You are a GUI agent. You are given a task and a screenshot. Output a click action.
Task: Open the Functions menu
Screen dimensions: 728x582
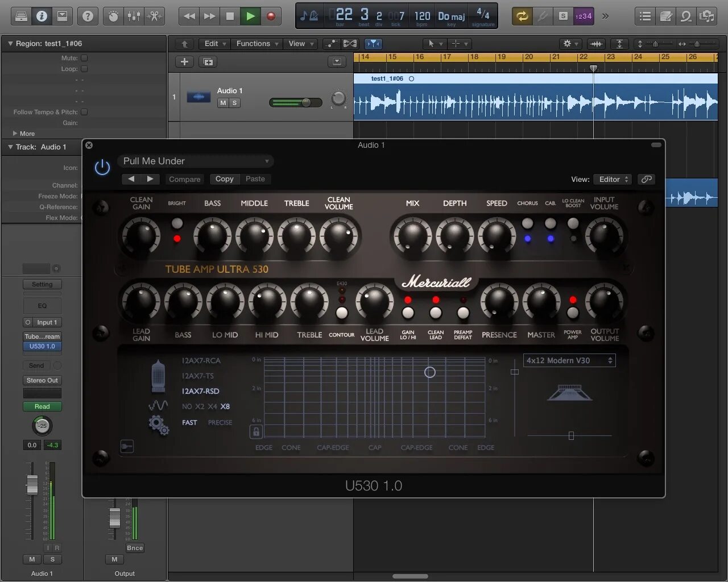pyautogui.click(x=258, y=44)
